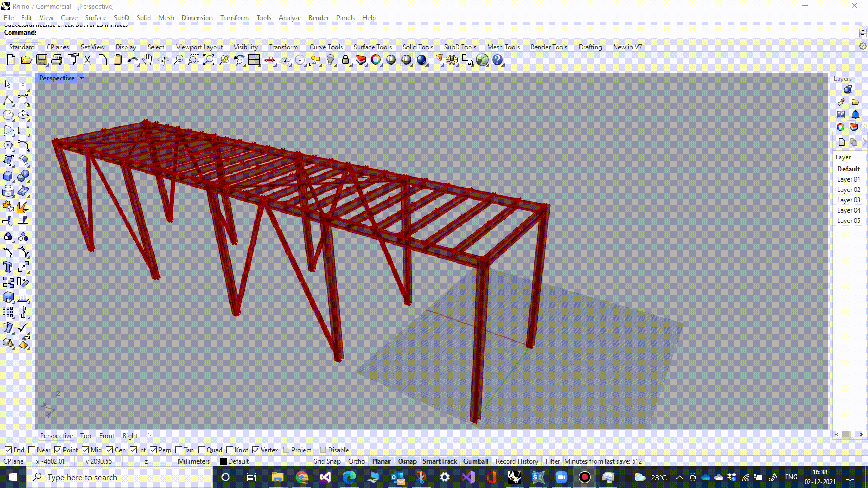
Task: Enable Gumball in the status bar
Action: [x=475, y=461]
